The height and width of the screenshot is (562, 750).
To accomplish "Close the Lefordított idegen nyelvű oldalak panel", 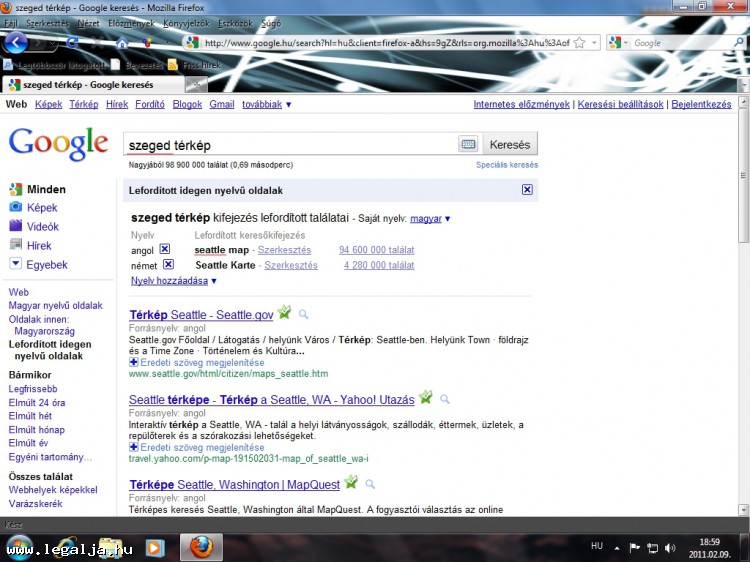I will [x=527, y=190].
